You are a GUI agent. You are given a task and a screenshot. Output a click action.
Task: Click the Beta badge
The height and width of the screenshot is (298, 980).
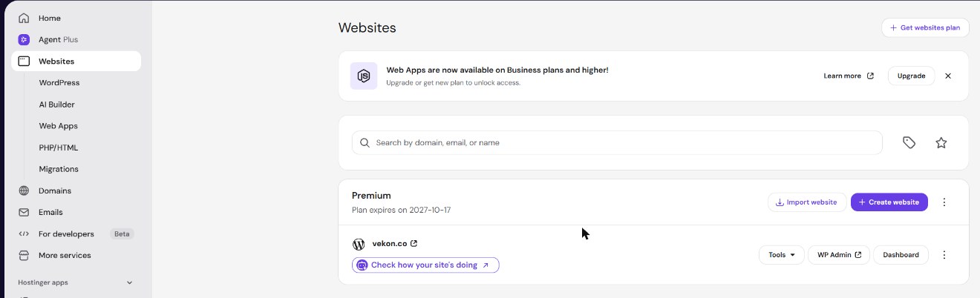pyautogui.click(x=122, y=234)
